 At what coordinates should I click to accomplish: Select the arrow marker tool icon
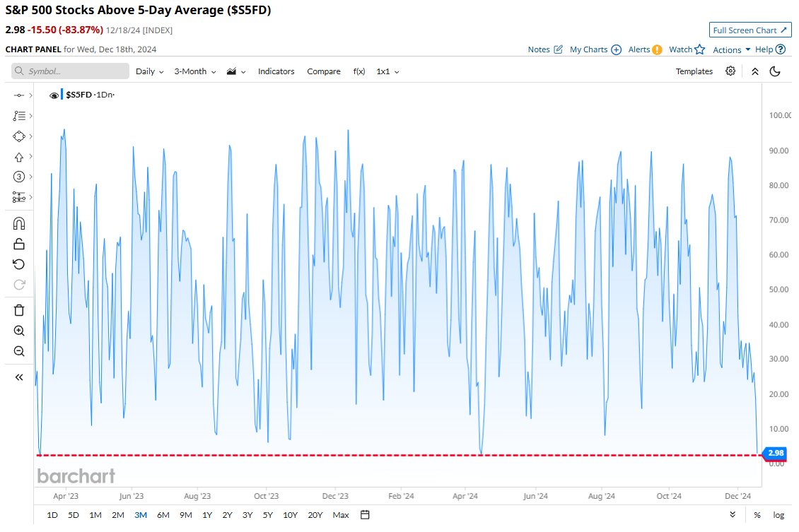(x=19, y=157)
